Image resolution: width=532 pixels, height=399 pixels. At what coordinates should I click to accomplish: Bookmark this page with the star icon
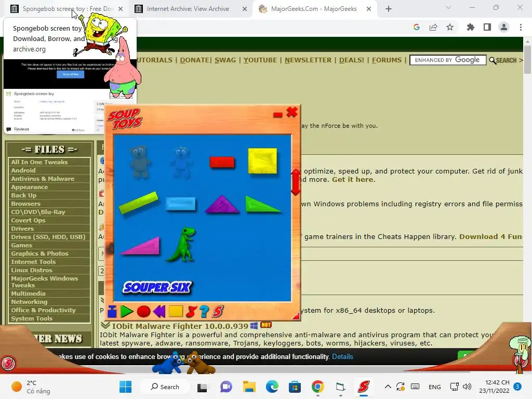point(450,27)
